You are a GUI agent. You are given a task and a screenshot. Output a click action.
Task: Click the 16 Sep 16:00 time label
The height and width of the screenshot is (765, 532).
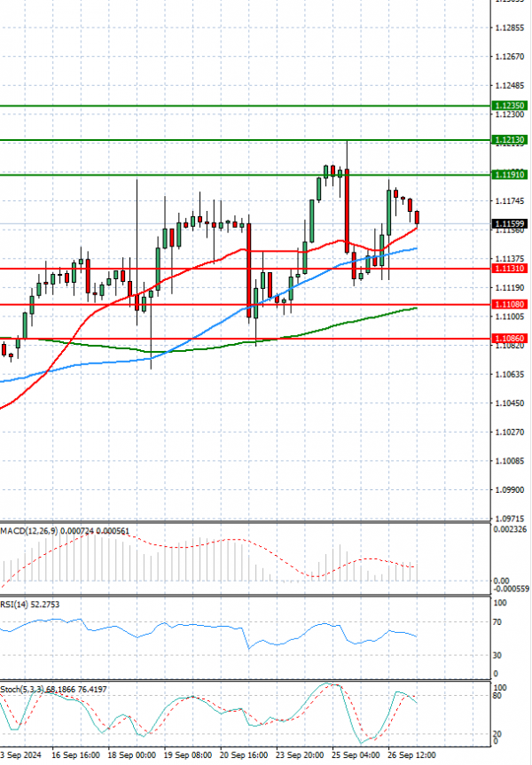point(75,754)
